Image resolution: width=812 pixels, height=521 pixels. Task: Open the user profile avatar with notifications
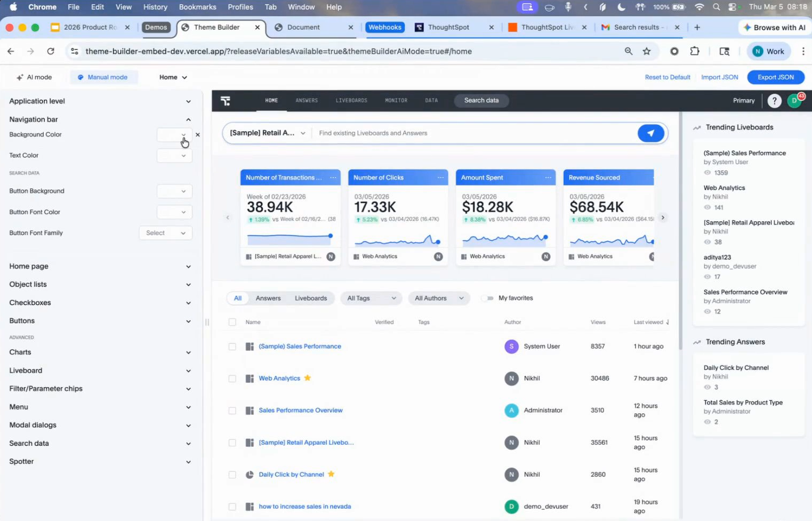click(x=794, y=101)
